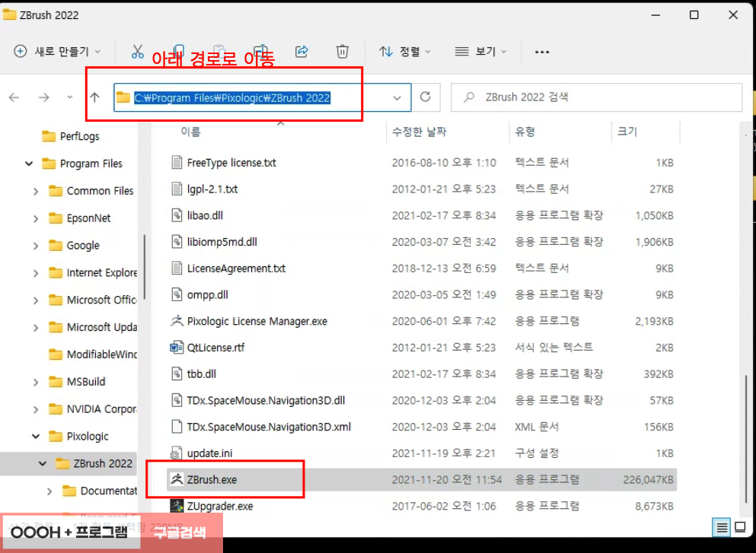Click the ZBrush 2022 검색 search box
Screen dimensions: 756x553
tap(596, 97)
